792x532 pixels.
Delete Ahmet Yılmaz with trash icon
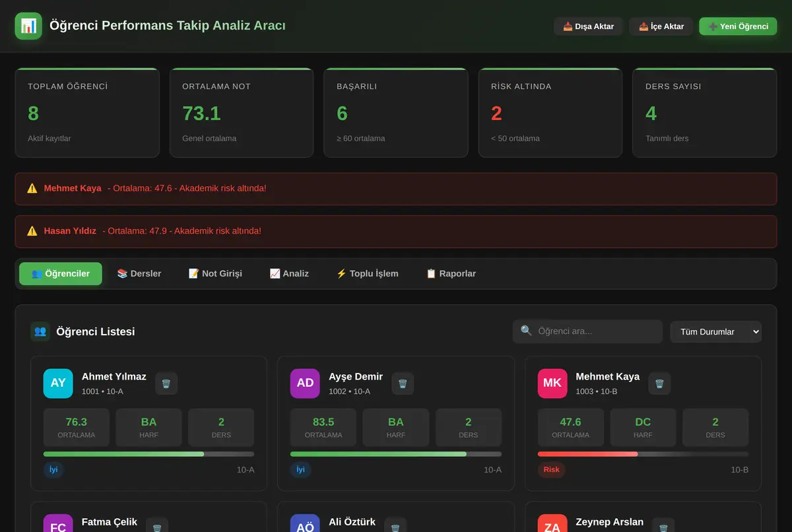166,383
